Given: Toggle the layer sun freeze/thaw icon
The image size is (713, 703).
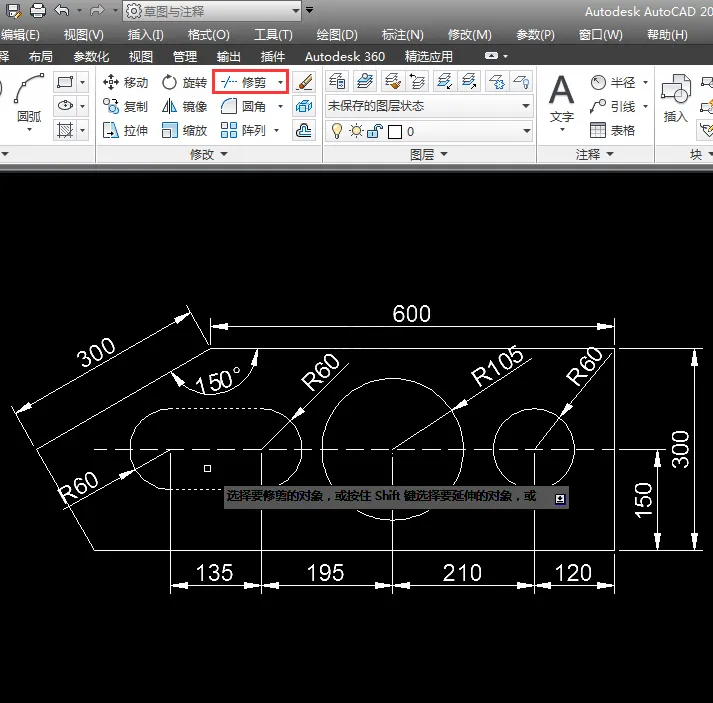Looking at the screenshot, I should 355,131.
